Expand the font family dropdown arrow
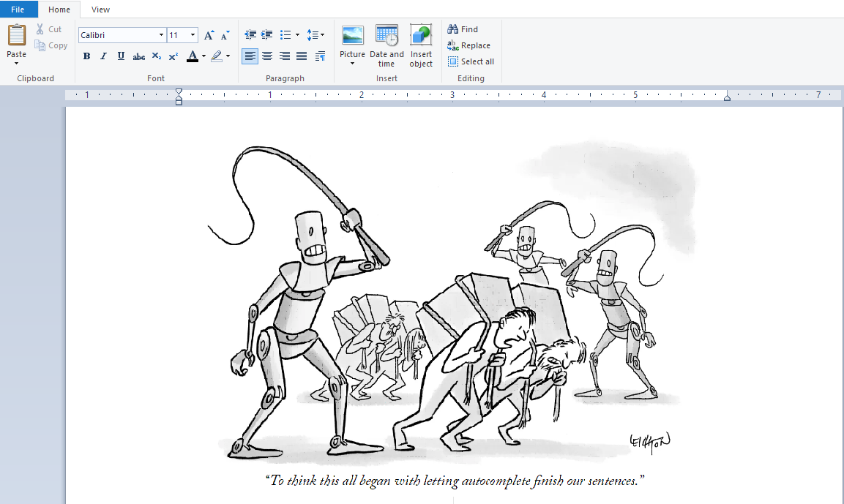The image size is (844, 504). [x=161, y=35]
